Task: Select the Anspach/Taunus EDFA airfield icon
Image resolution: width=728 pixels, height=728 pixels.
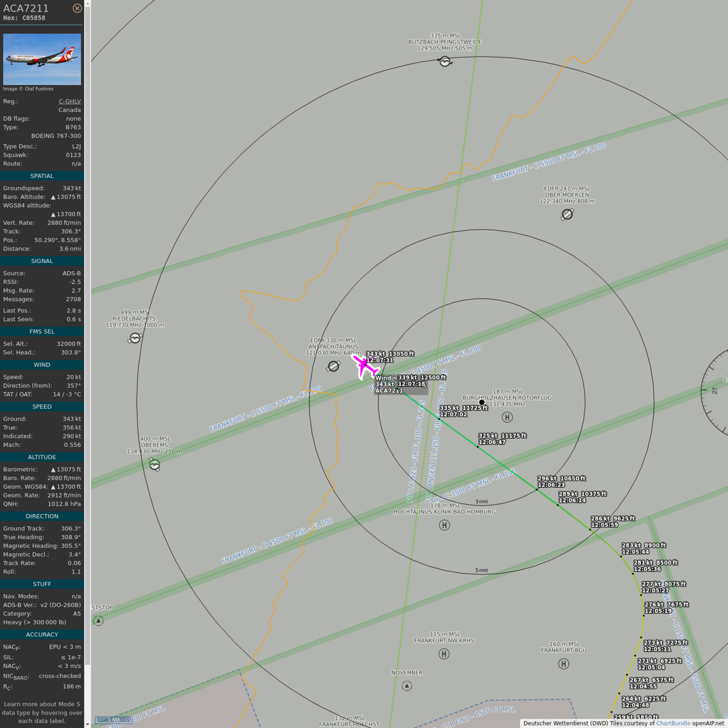Action: [x=334, y=366]
